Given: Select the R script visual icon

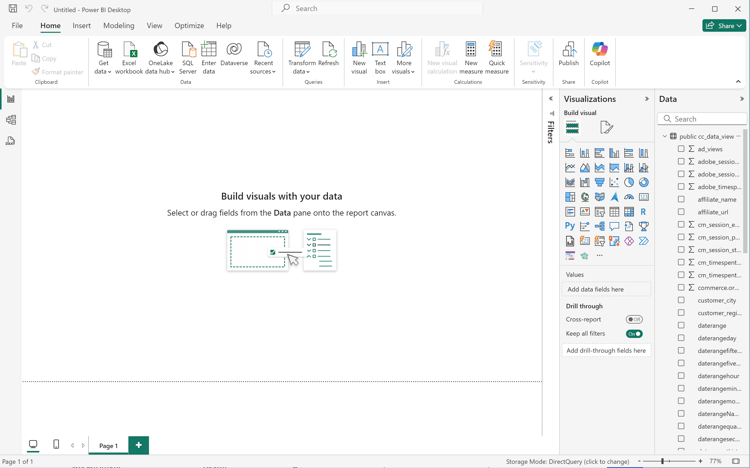Looking at the screenshot, I should (x=643, y=212).
